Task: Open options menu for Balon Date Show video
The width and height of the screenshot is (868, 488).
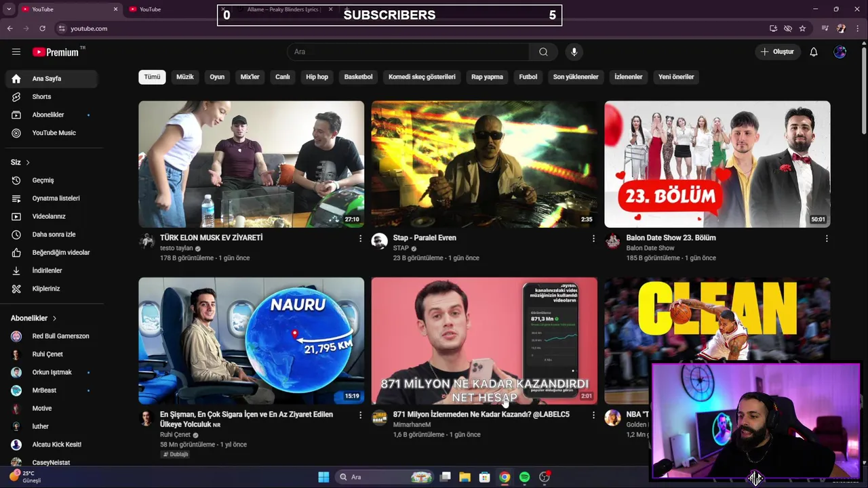Action: coord(827,239)
